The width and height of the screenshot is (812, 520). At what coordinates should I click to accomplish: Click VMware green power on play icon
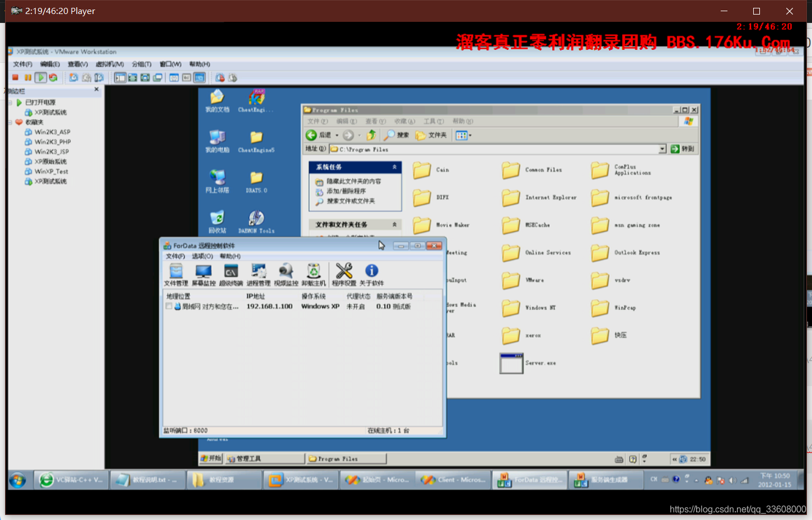[x=41, y=78]
